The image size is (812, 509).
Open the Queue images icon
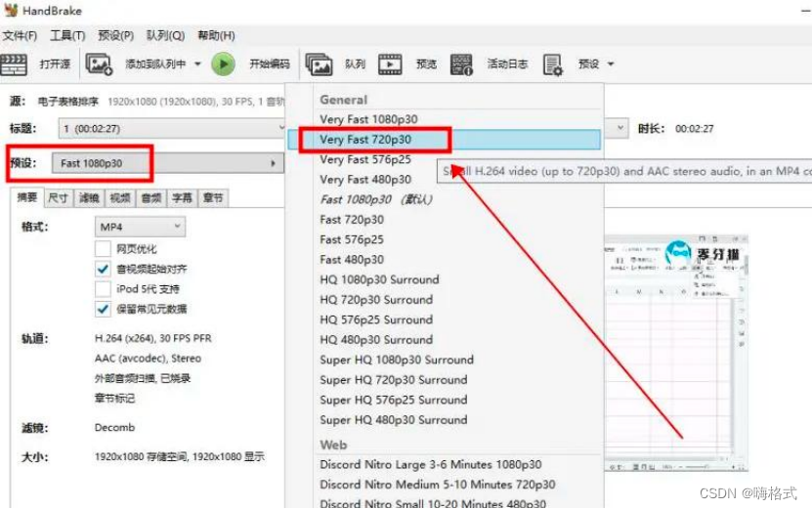[x=319, y=64]
